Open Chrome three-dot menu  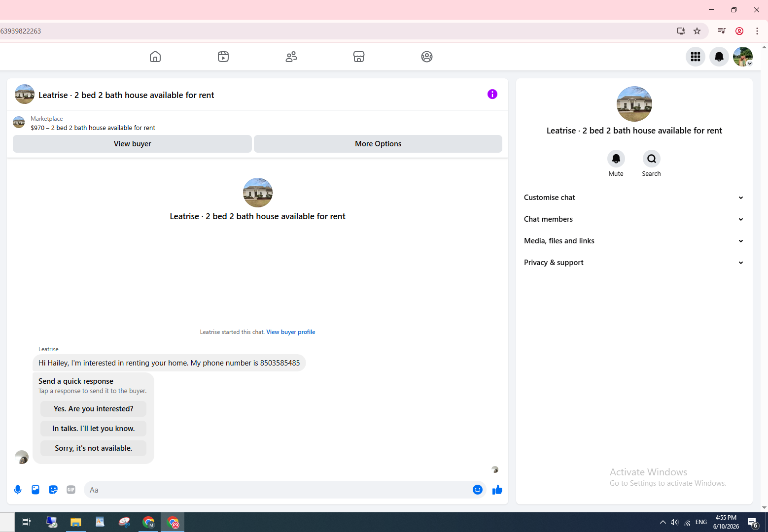click(757, 31)
